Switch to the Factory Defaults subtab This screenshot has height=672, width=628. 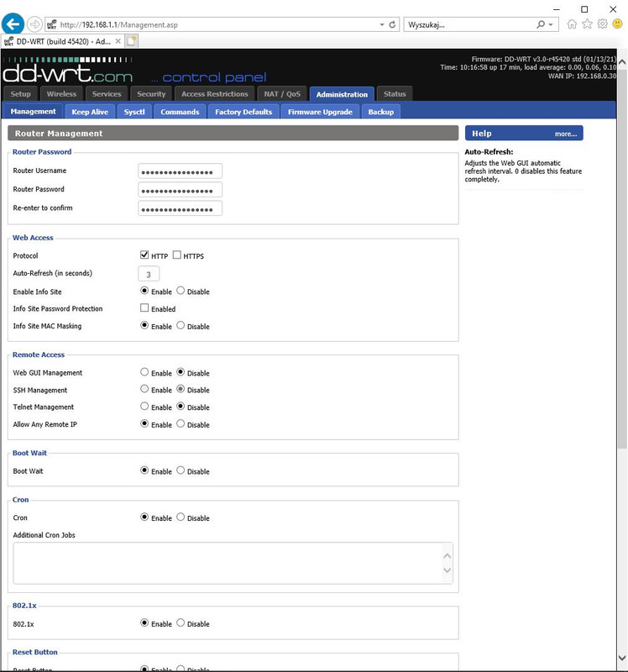click(243, 112)
